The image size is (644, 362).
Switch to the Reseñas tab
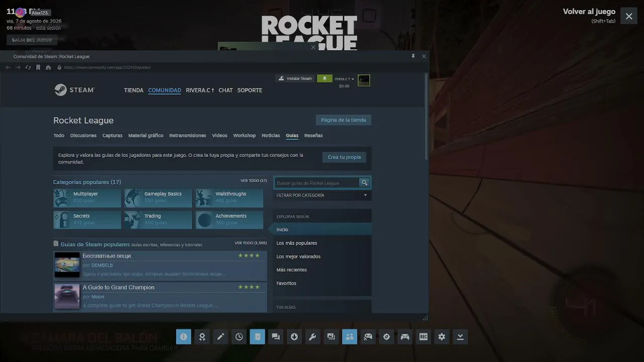[x=313, y=136]
